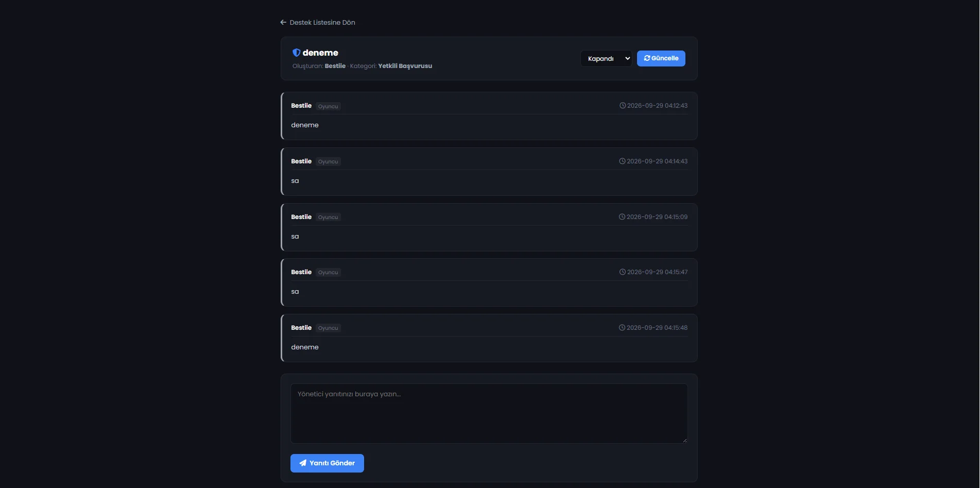Click Bestiie name in 04:15:09 message
The image size is (980, 488).
click(301, 217)
